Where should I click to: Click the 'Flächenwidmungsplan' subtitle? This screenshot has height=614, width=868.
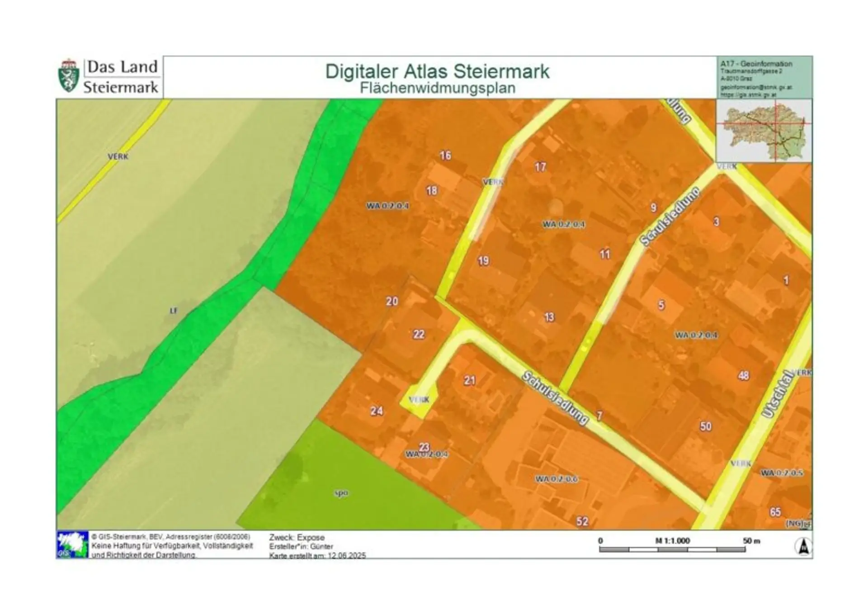pos(437,88)
